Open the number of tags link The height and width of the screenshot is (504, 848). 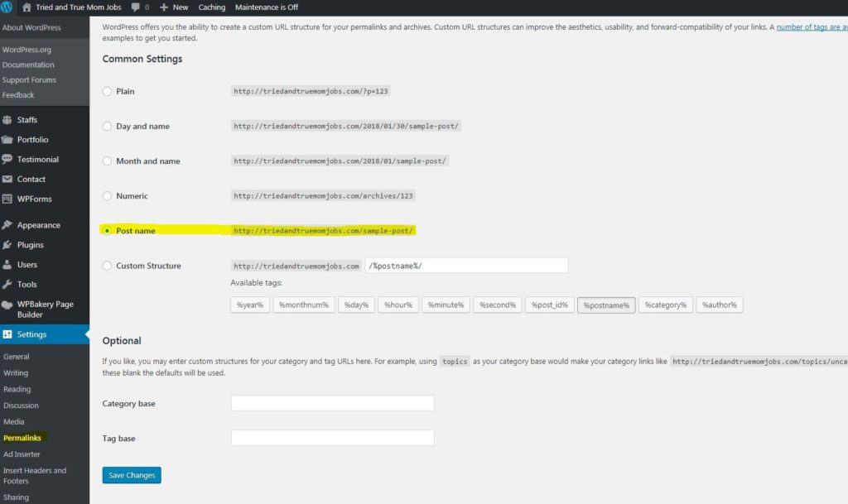coord(812,27)
